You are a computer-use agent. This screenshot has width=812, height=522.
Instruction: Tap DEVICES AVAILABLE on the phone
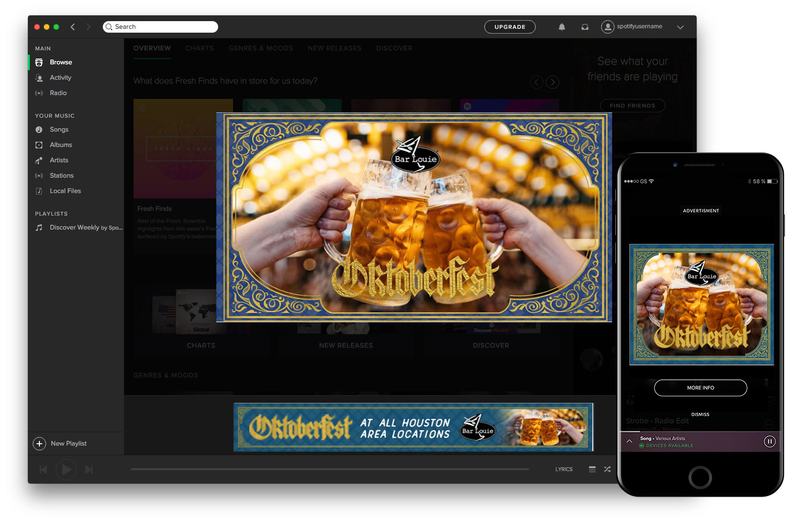(x=666, y=446)
